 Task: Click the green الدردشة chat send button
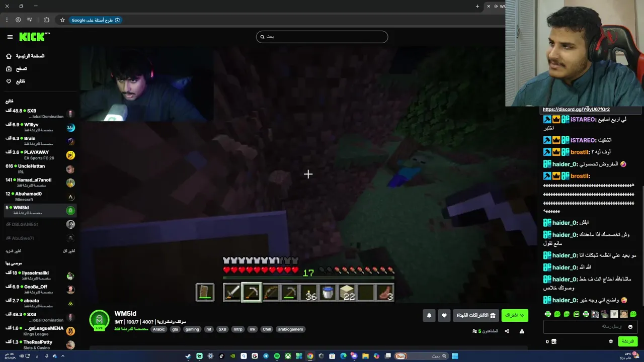628,341
